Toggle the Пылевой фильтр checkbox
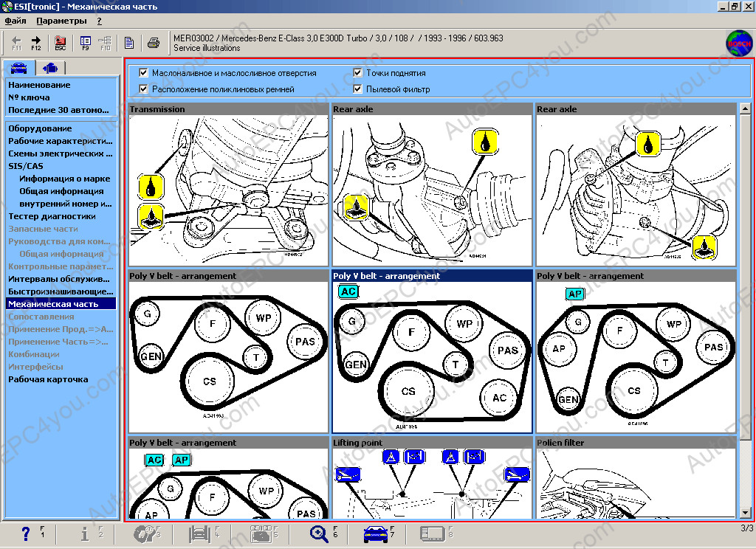The image size is (756, 549). [357, 89]
